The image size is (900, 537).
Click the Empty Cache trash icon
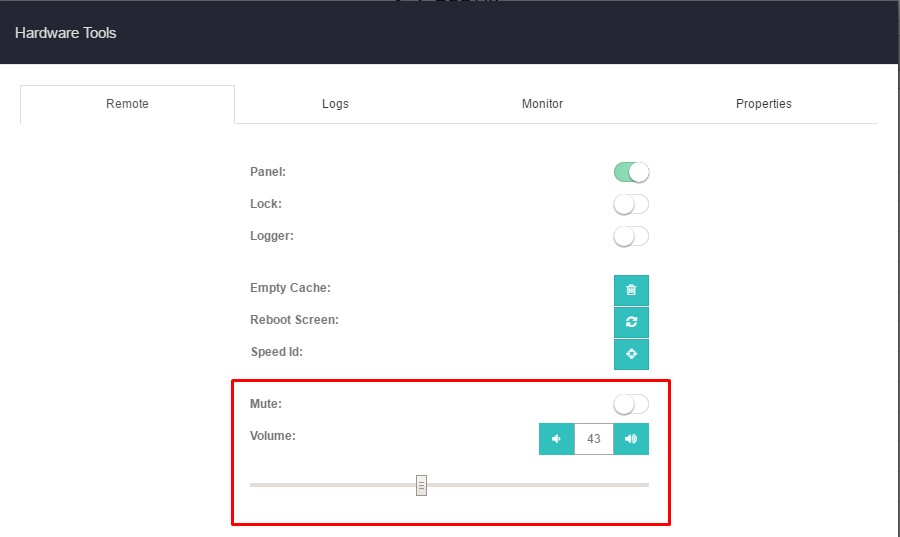631,290
